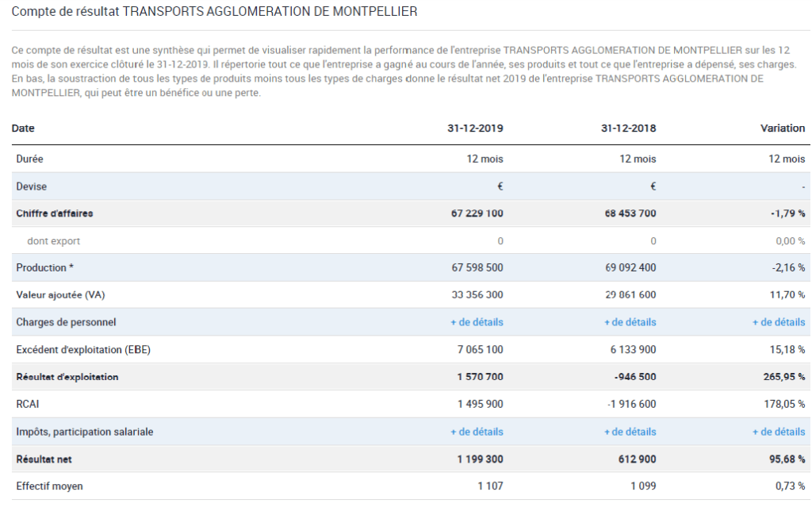Click the 2019 Résultat d'exploitation value 1 570 700
This screenshot has width=812, height=511.
(x=480, y=377)
